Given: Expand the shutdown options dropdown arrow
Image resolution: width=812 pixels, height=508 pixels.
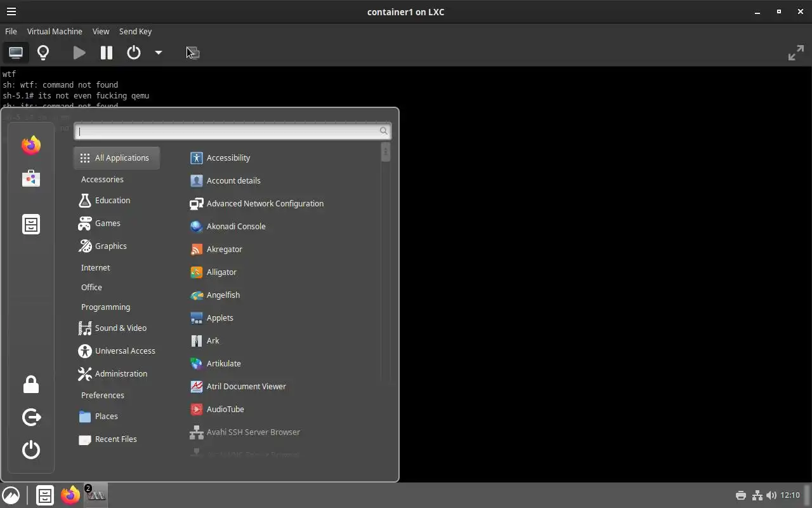Looking at the screenshot, I should 159,53.
